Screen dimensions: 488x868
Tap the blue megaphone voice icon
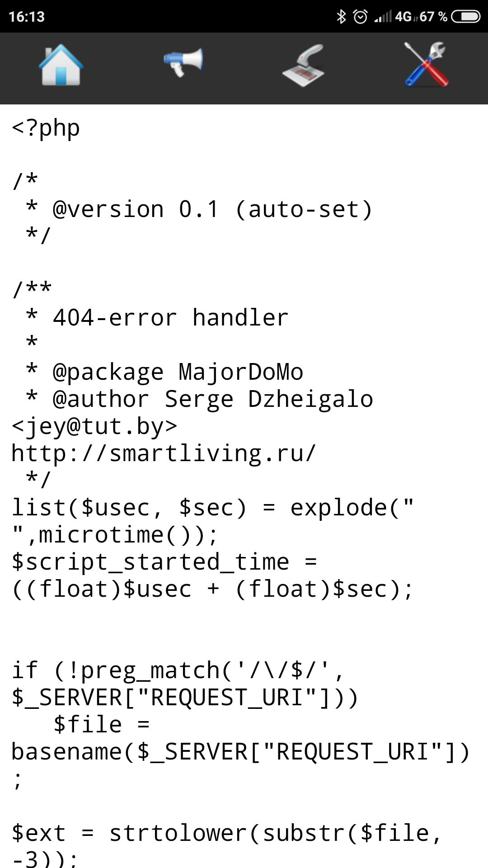pyautogui.click(x=183, y=62)
